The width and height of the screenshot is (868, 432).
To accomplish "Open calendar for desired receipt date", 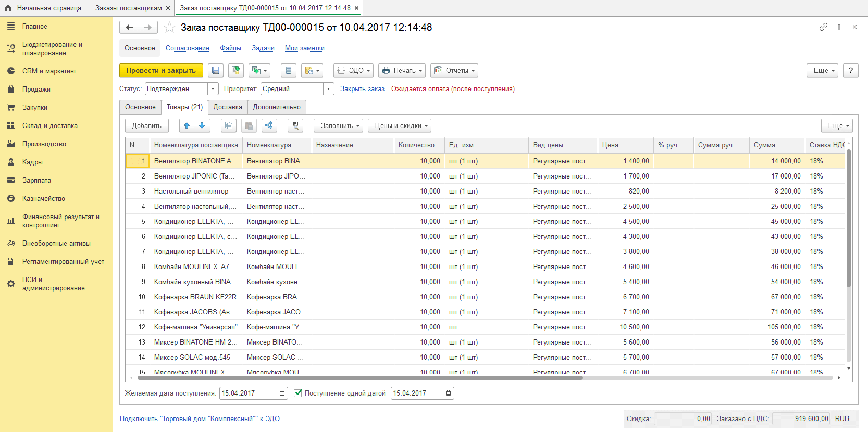I will (282, 393).
